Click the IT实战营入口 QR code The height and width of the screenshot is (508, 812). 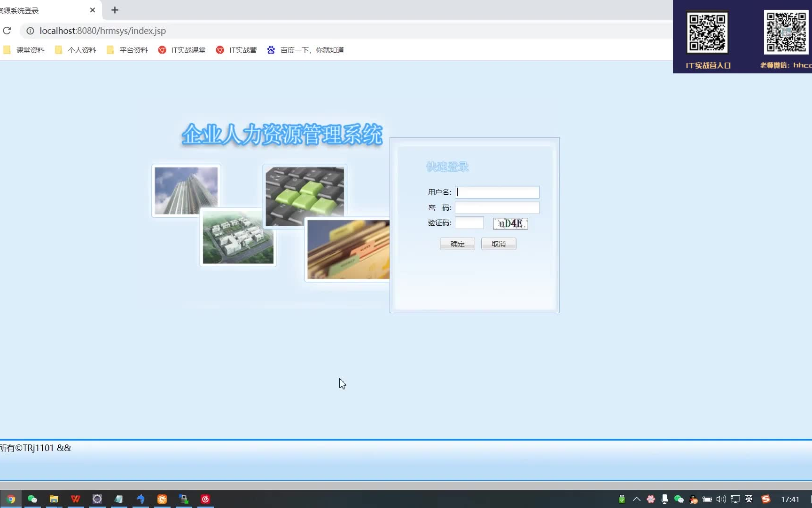pyautogui.click(x=707, y=32)
